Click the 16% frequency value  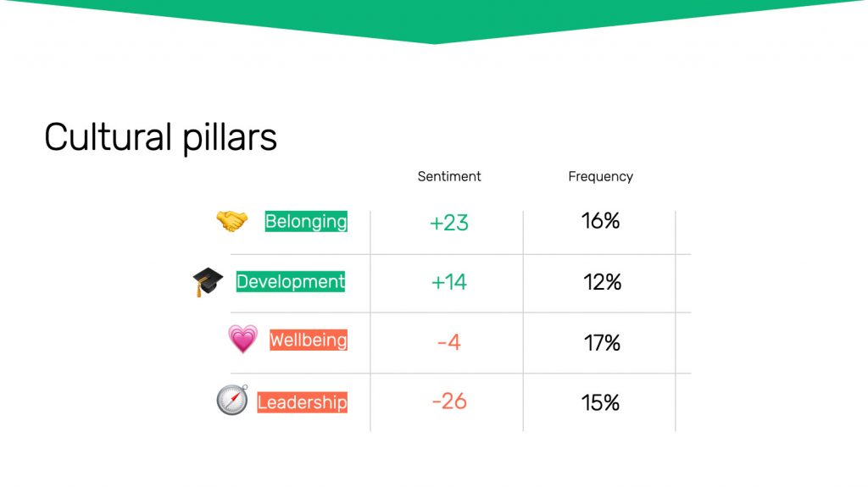coord(601,221)
